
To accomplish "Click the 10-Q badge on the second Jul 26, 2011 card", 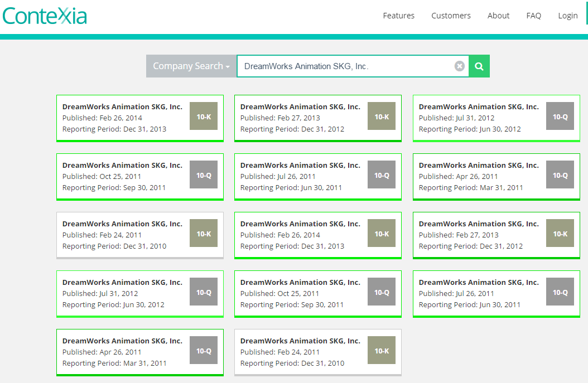I will 560,292.
